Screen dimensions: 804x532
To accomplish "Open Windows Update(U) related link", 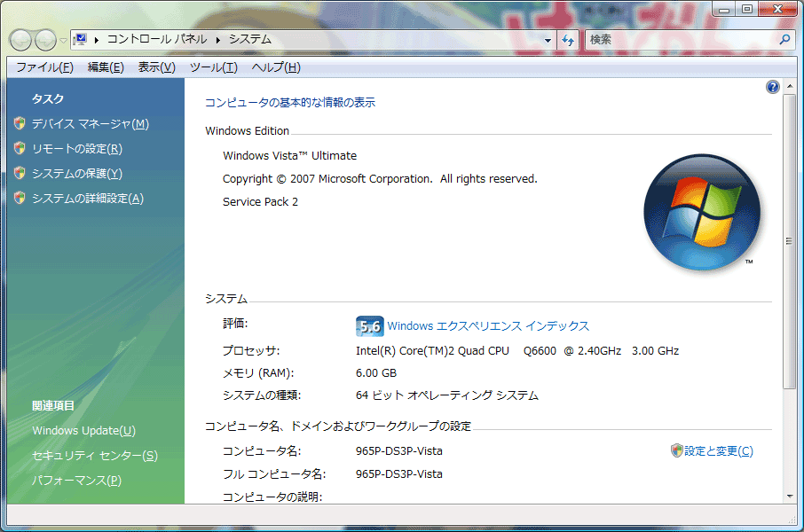I will coord(84,431).
